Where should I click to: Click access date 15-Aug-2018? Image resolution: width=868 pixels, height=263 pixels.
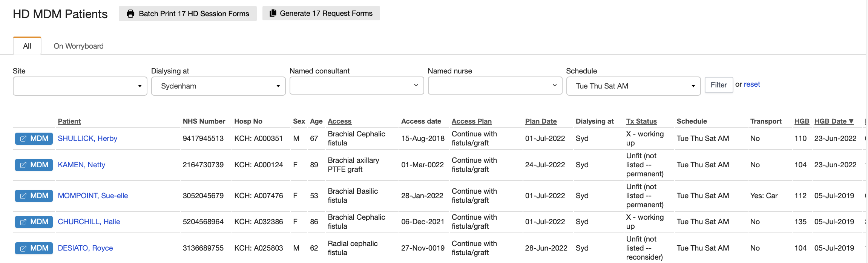pyautogui.click(x=423, y=139)
